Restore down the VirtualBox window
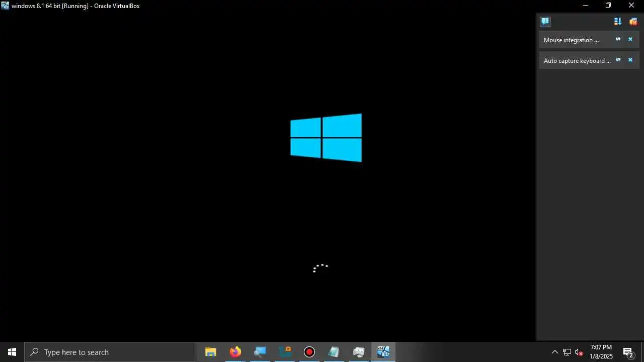This screenshot has width=644, height=362. pyautogui.click(x=608, y=6)
